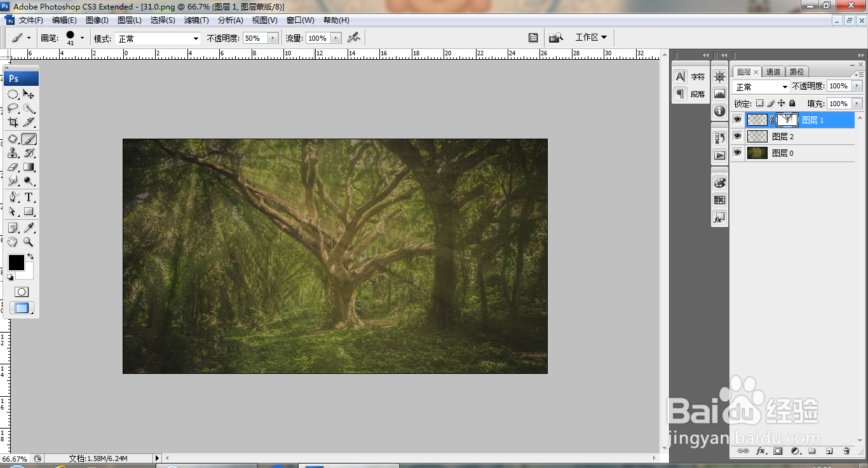The height and width of the screenshot is (468, 868).
Task: Select the Brush tool in toolbox
Action: click(29, 139)
